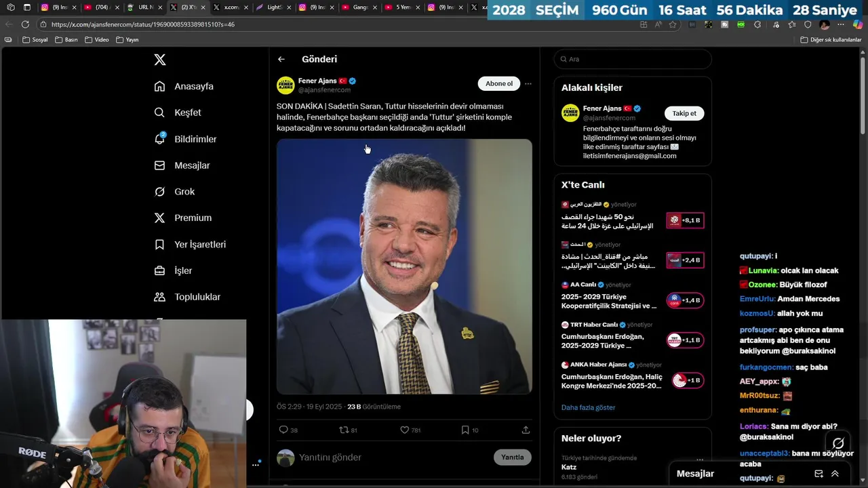Open more options for the Katz trend
The height and width of the screenshot is (488, 868).
[x=700, y=459]
